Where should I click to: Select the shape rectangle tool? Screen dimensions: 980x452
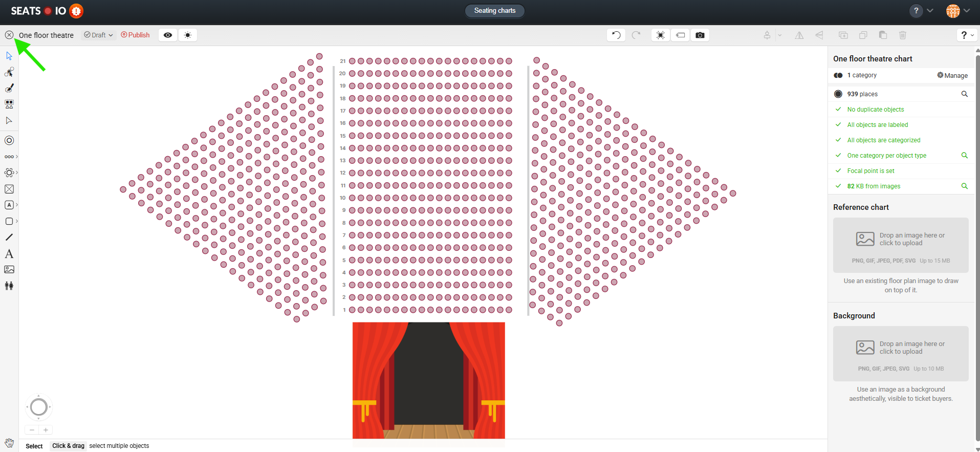point(9,221)
